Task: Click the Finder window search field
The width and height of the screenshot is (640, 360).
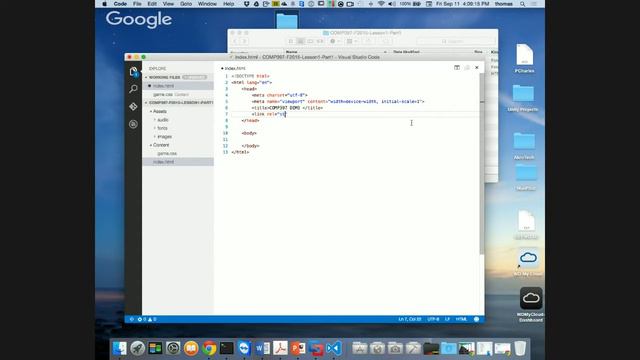Action: coord(455,41)
